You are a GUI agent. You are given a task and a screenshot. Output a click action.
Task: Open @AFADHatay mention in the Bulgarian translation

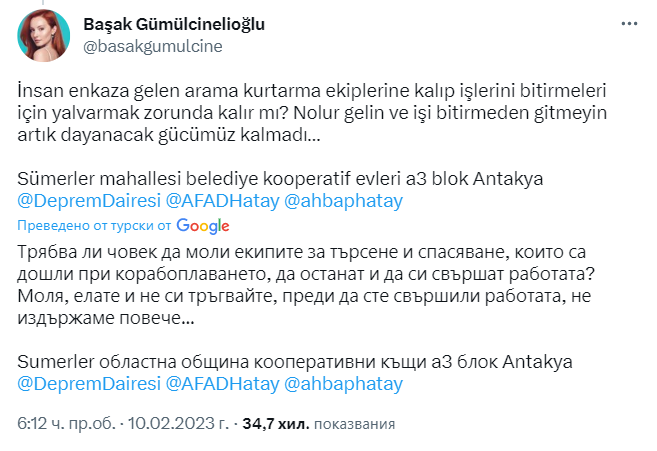coord(221,383)
